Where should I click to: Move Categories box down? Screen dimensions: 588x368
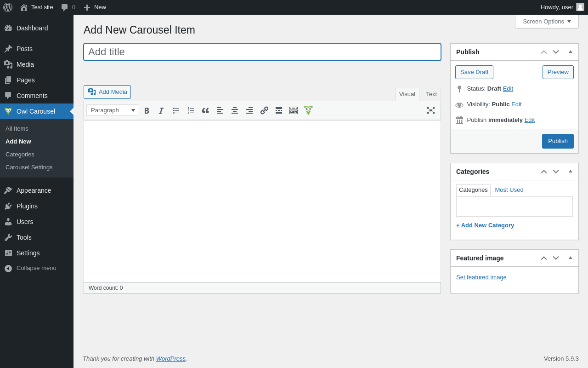556,172
